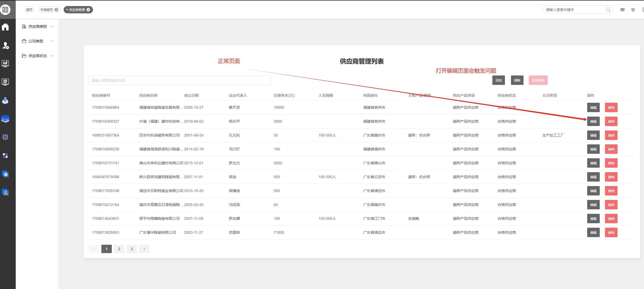Click 编辑 for supplier 1709016368327
This screenshot has height=289, width=644.
593,121
